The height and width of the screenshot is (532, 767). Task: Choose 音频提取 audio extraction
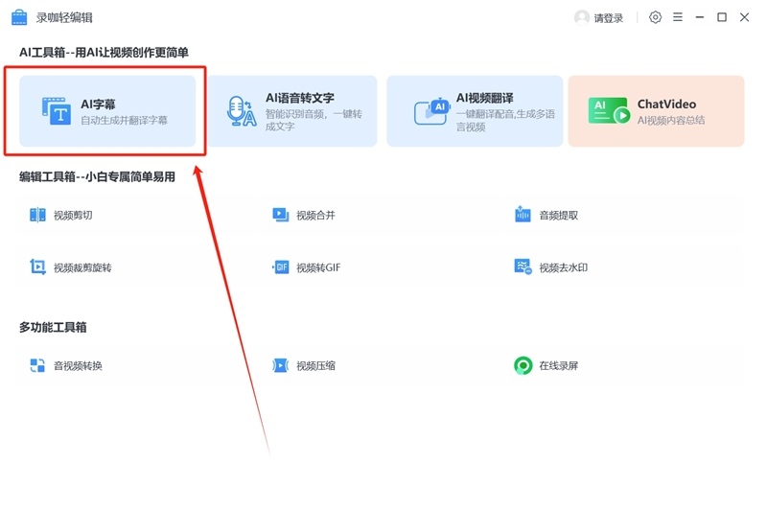(x=559, y=215)
